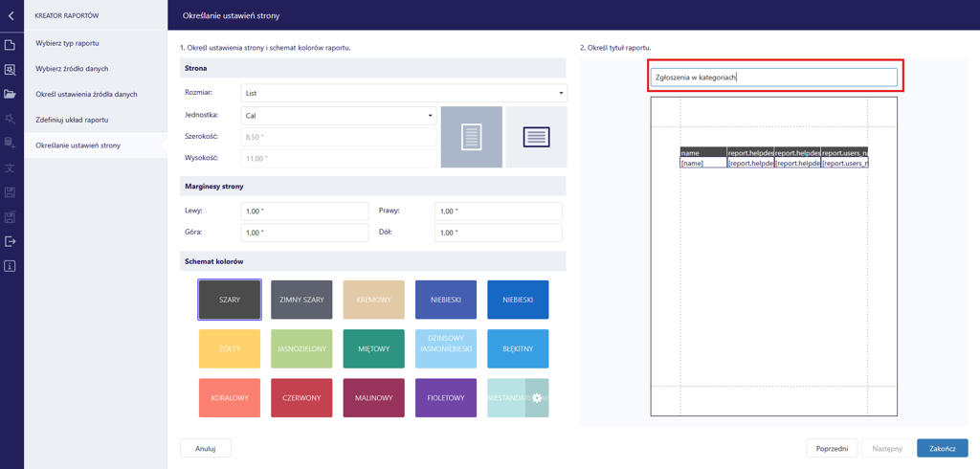
Task: Click the export arrow icon in sidebar
Action: 11,241
